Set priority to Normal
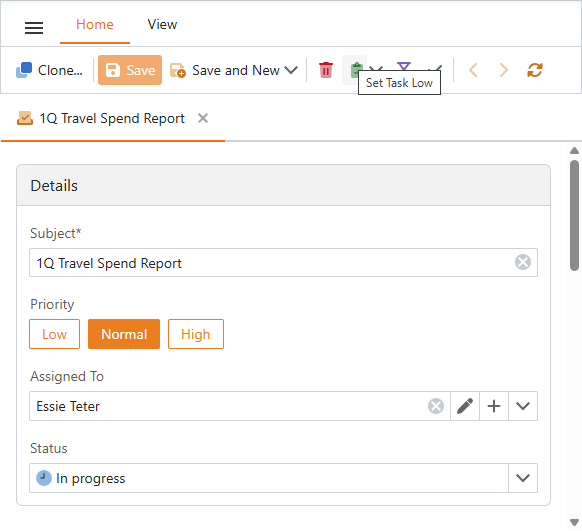Viewport: 582px width, 531px height. (x=124, y=334)
